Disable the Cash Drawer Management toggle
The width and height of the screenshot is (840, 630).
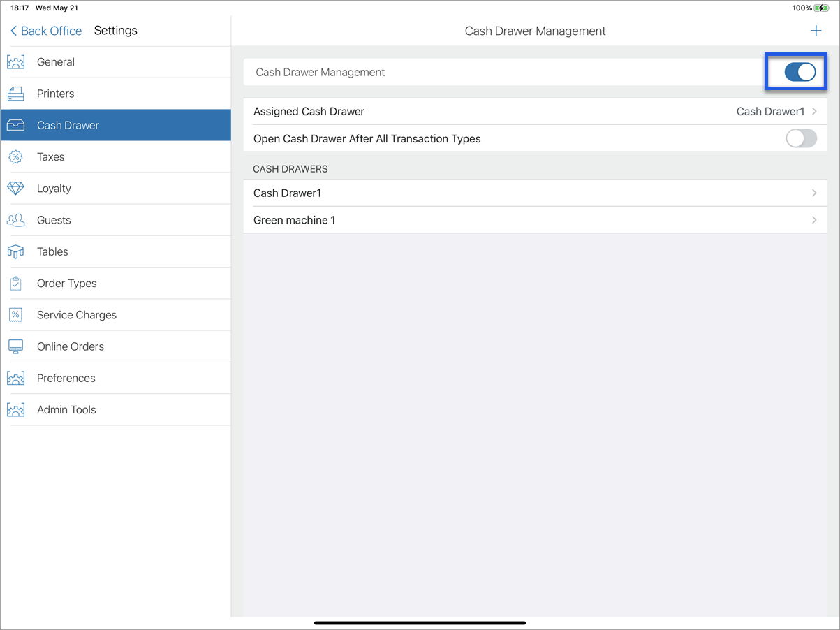tap(796, 71)
